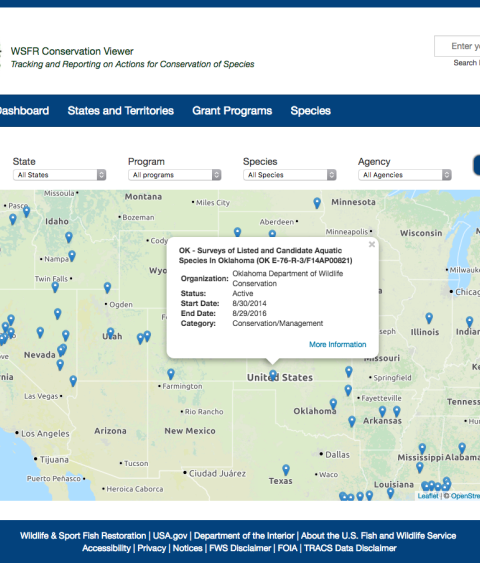Select the map pin near Minnesota label
The image size is (480, 563).
click(317, 203)
